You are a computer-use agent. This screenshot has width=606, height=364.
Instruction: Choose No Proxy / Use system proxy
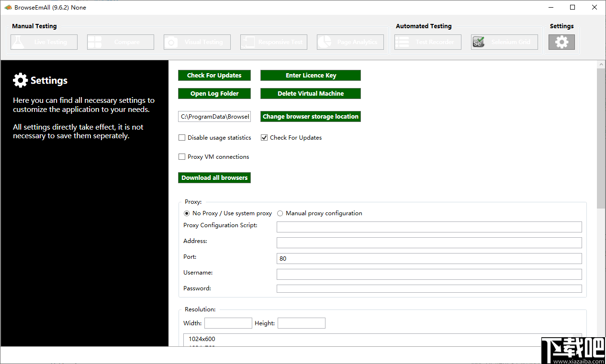tap(187, 213)
